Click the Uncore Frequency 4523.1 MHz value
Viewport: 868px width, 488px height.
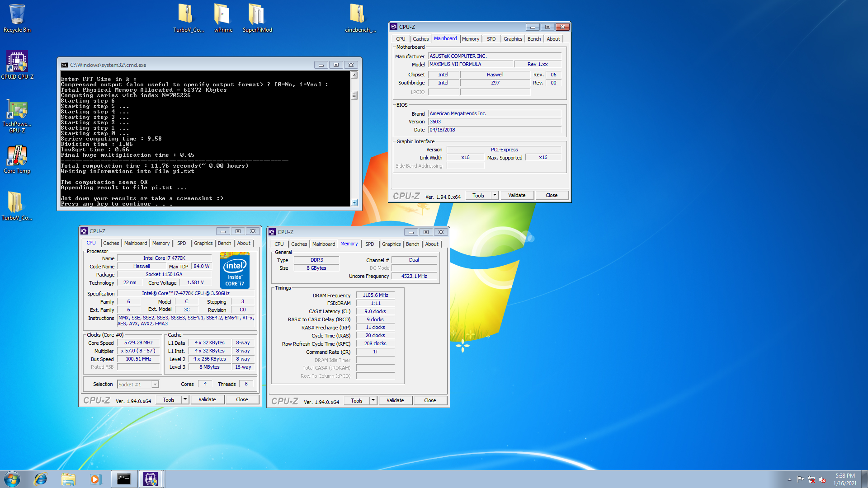click(414, 277)
